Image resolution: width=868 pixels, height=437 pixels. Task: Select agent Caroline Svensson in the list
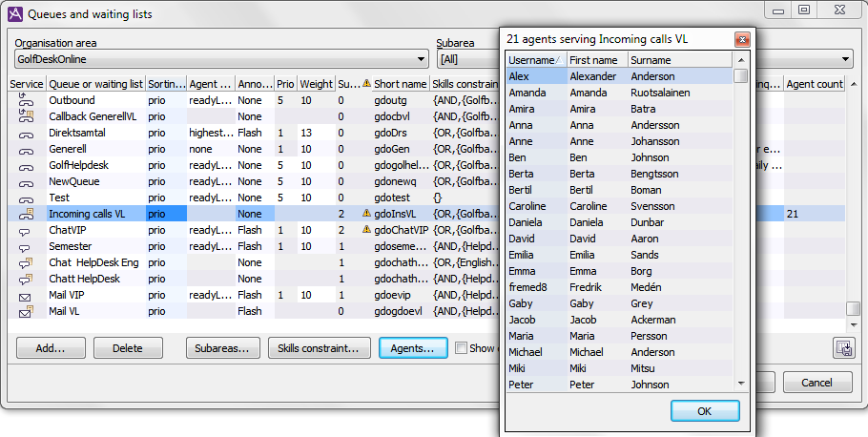pyautogui.click(x=620, y=206)
